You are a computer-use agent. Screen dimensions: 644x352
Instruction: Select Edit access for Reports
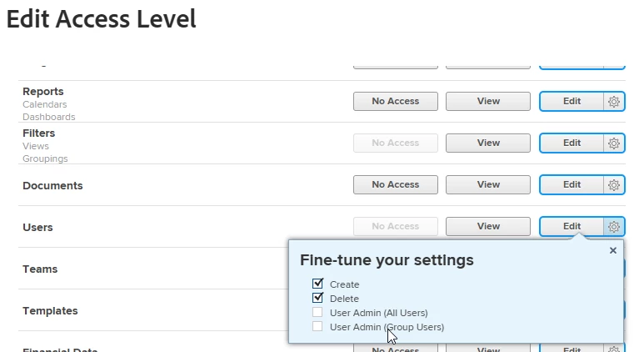pos(572,101)
